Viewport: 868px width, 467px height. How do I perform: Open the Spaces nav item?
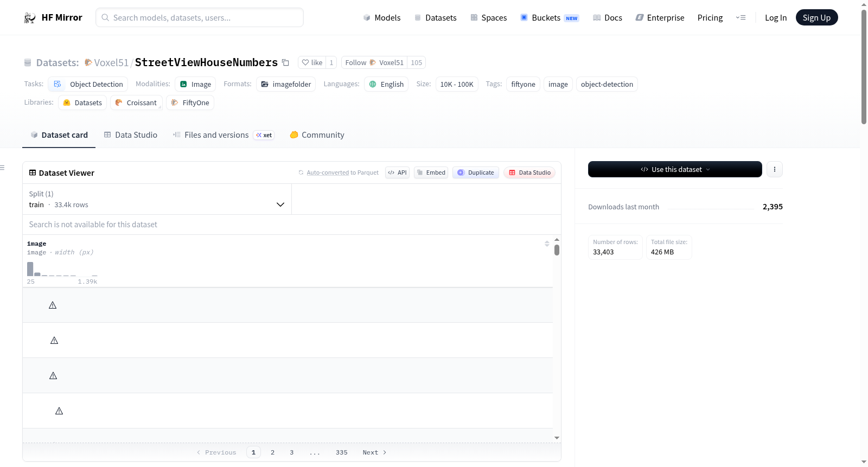[488, 18]
